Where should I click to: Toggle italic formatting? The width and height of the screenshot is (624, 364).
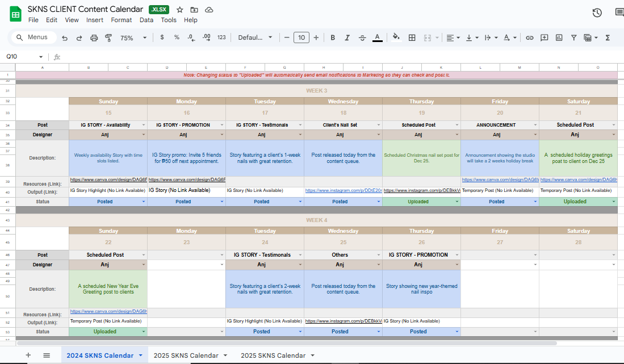point(347,37)
